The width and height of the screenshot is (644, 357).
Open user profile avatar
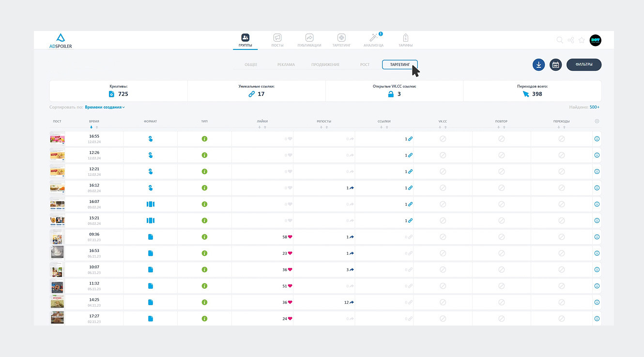click(x=595, y=40)
